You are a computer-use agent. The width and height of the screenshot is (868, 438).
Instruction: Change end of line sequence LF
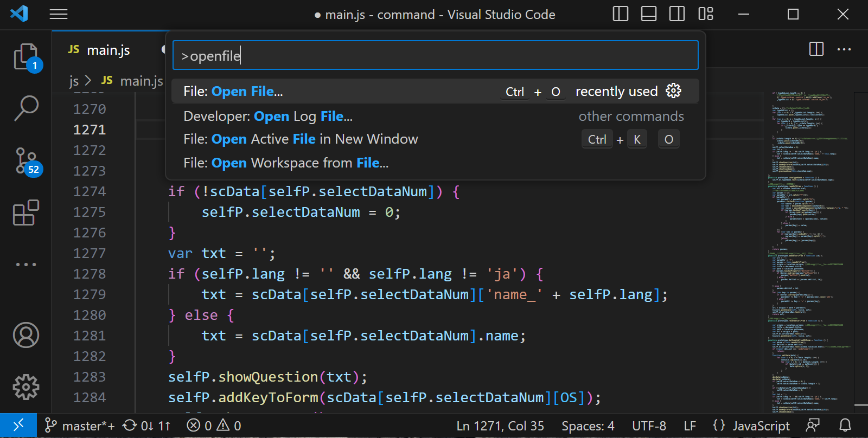pyautogui.click(x=690, y=426)
